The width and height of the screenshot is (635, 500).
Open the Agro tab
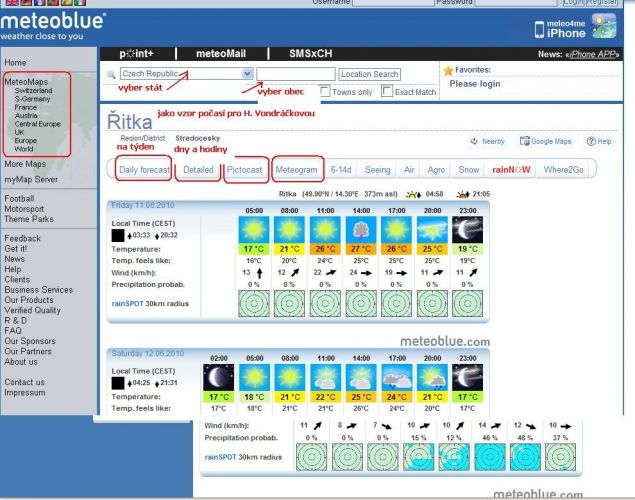(436, 170)
